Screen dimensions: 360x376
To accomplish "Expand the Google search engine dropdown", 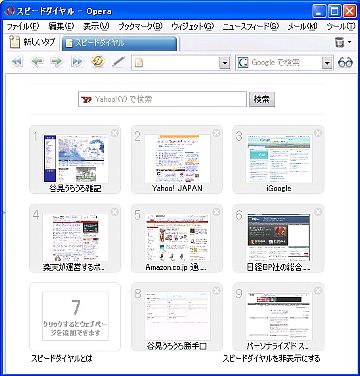I will [x=327, y=63].
